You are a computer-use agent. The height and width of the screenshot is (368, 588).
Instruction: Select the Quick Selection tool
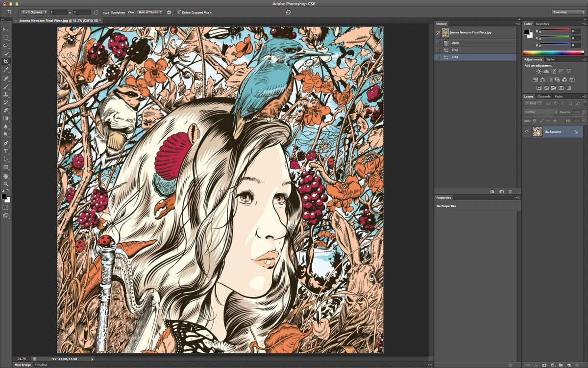coord(6,53)
